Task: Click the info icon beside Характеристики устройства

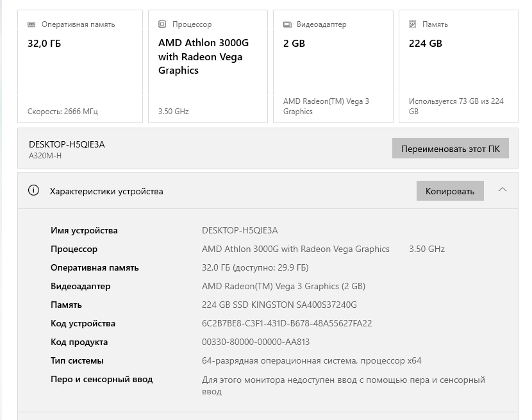Action: coord(34,191)
